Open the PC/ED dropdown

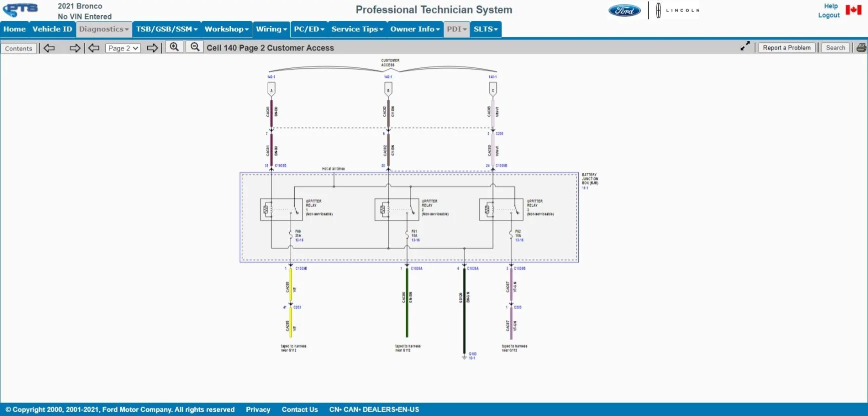[309, 29]
